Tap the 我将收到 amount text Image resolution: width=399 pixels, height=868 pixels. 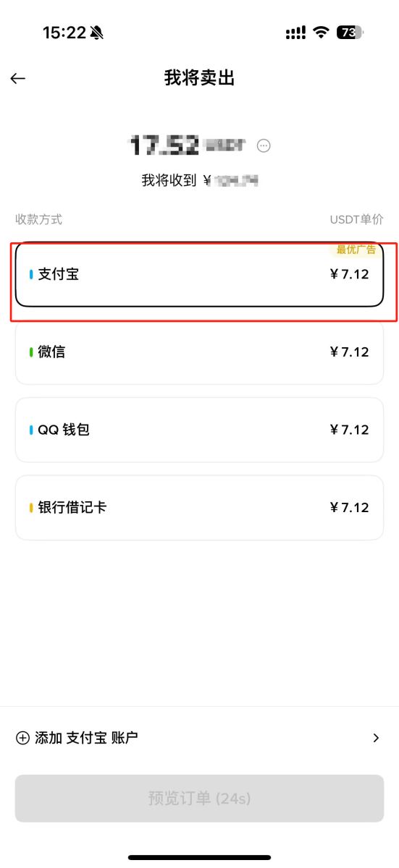201,181
